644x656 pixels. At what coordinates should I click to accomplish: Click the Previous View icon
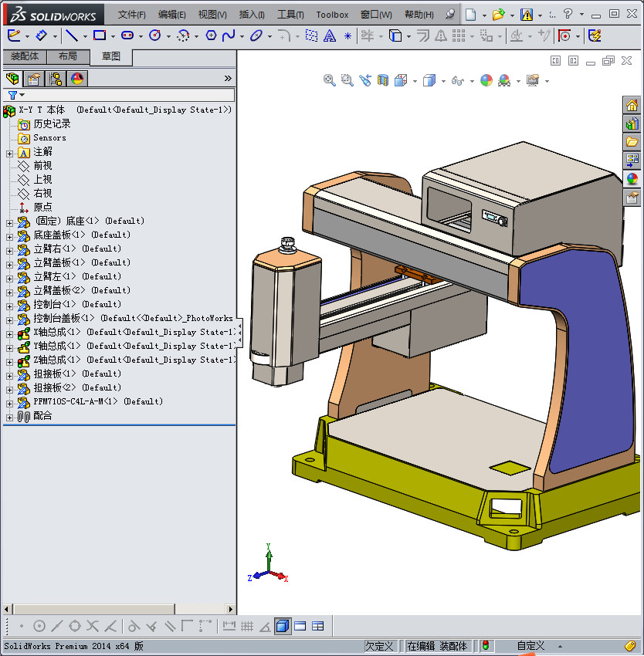(365, 80)
